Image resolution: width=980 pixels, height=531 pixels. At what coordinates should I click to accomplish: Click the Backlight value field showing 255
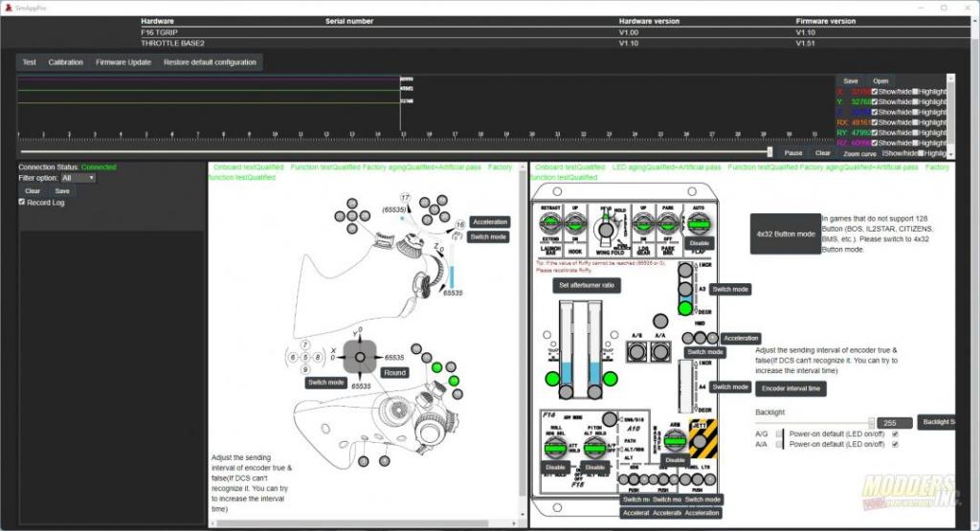[x=895, y=423]
